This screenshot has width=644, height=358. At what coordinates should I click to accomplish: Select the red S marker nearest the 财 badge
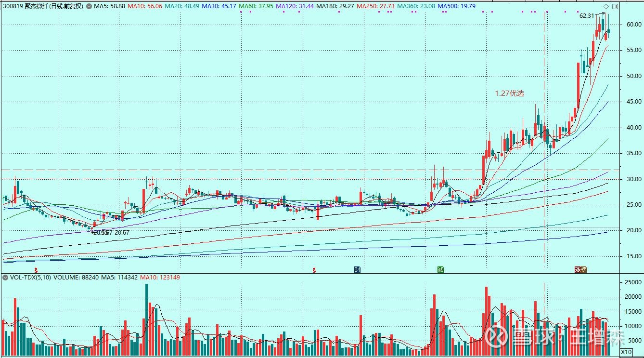click(x=314, y=270)
